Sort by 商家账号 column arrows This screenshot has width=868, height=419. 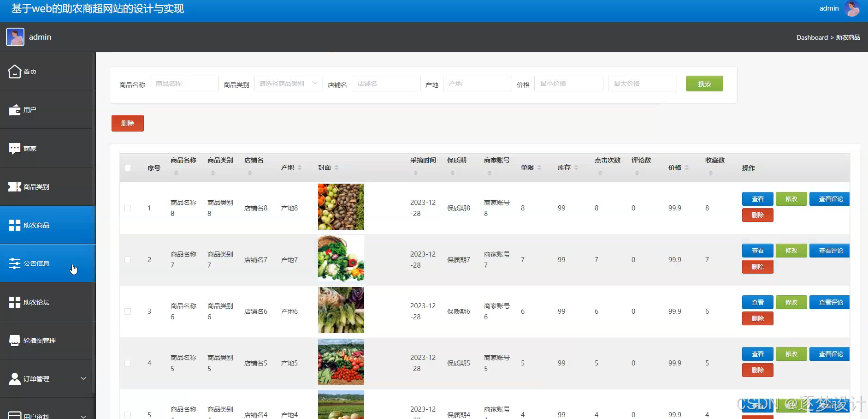pos(490,173)
